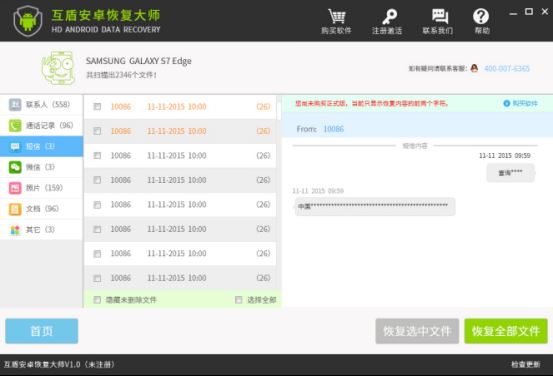Click the scanned files count text under the device name
The image size is (553, 376).
tap(121, 75)
